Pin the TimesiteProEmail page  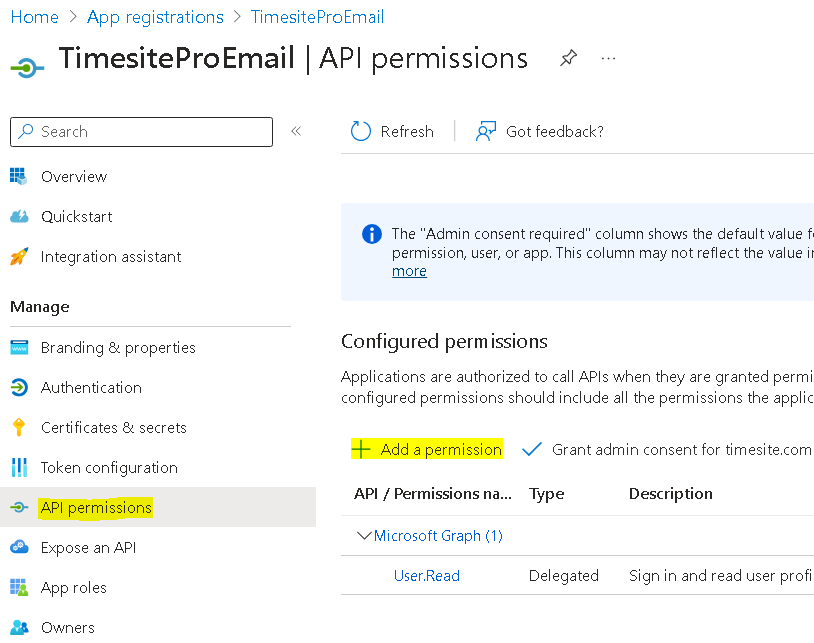click(x=568, y=59)
